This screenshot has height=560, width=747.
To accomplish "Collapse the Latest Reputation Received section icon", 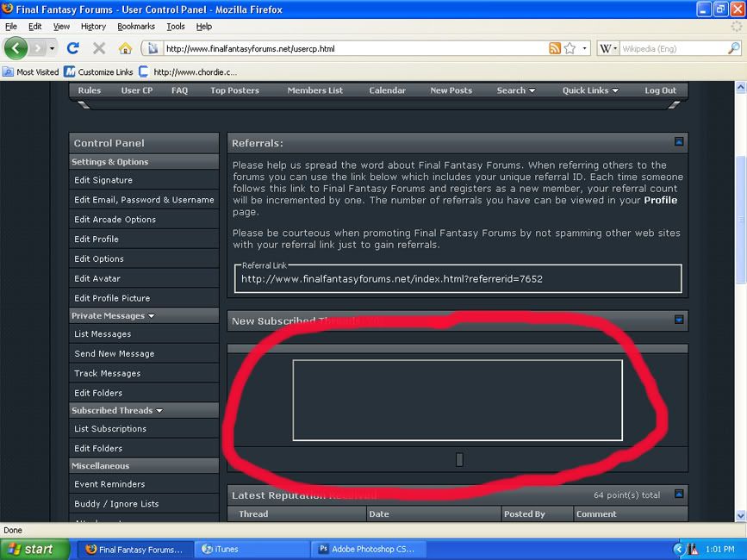I will pyautogui.click(x=679, y=494).
